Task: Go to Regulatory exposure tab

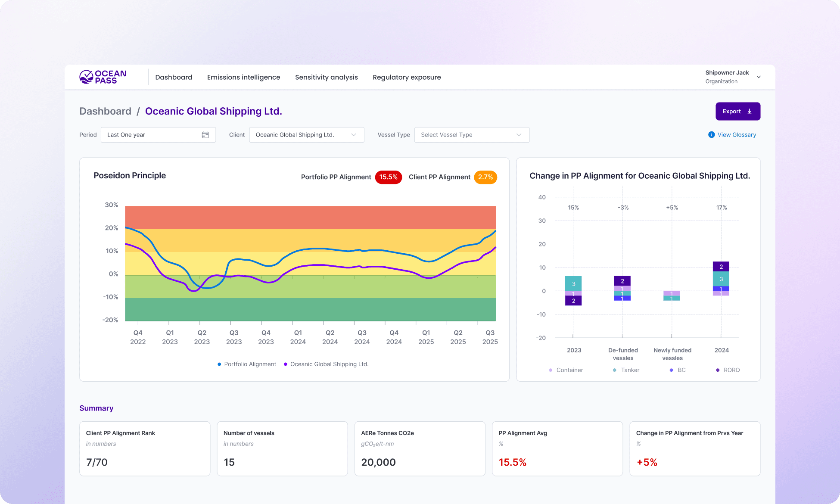Action: point(407,77)
